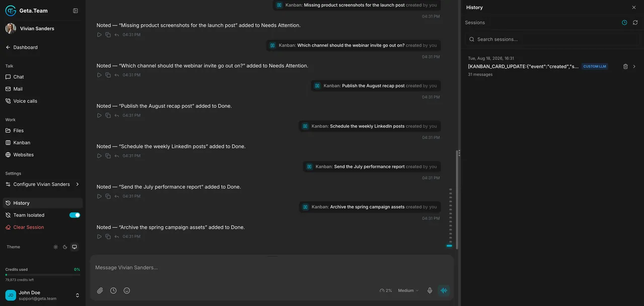
Task: Click the 2% context usage gauge
Action: [386, 290]
